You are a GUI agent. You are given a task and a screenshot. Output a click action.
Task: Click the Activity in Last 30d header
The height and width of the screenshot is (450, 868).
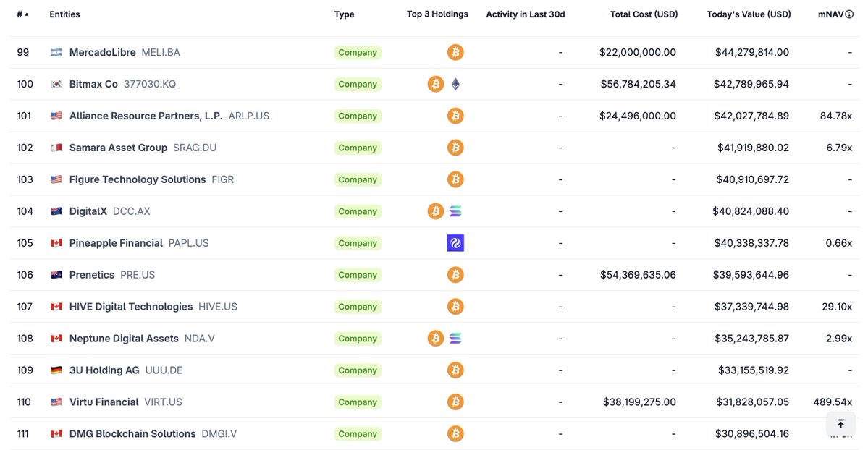[526, 14]
